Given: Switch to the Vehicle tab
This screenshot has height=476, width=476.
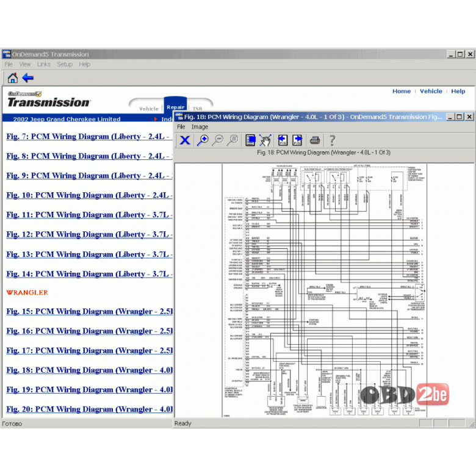Looking at the screenshot, I should pyautogui.click(x=149, y=109).
